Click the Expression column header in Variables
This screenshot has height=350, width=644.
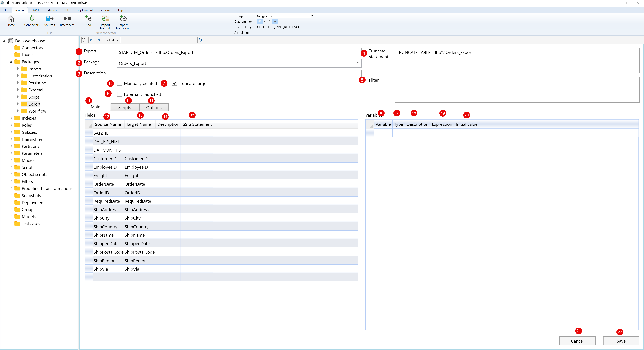(442, 124)
